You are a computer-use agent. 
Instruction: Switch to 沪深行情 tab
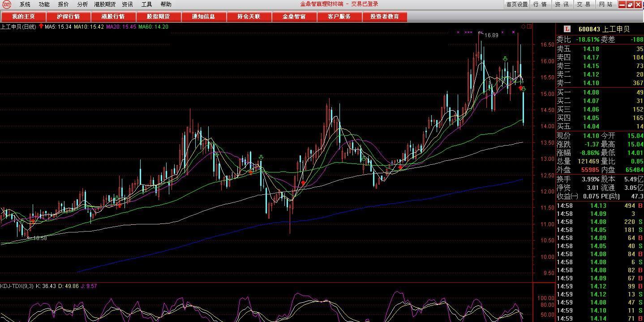(x=68, y=17)
